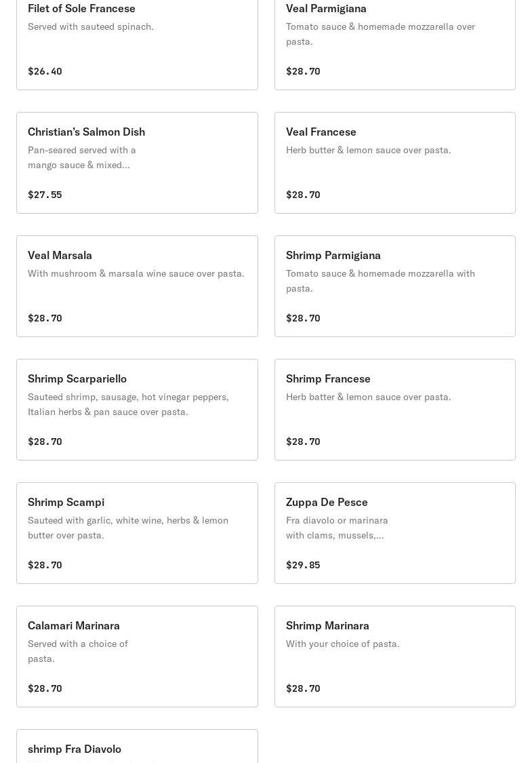Image resolution: width=532 pixels, height=763 pixels.
Task: Open the shrimp Fra Diavolo item
Action: [x=75, y=749]
